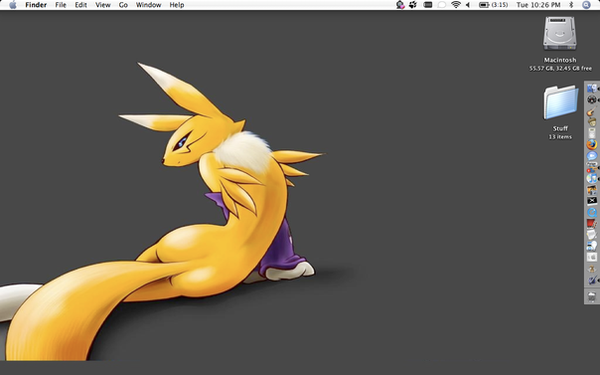
Task: Open the Dashboard gauge icon in the dock
Action: (x=592, y=99)
